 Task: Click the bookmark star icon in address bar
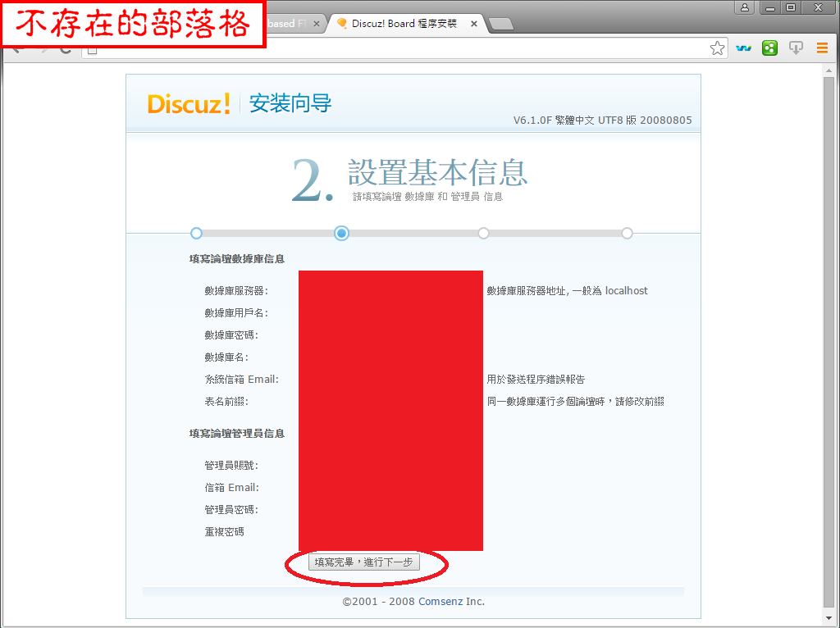coord(717,48)
